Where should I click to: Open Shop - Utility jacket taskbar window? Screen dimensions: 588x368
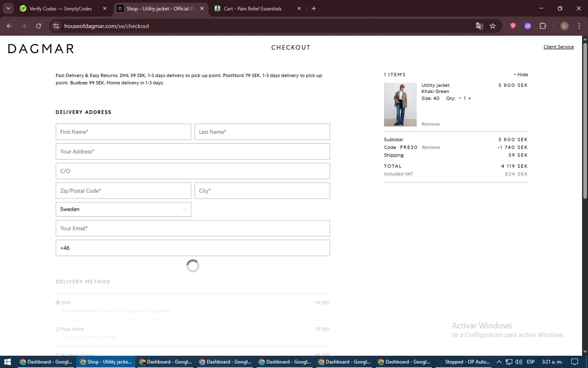pyautogui.click(x=106, y=362)
